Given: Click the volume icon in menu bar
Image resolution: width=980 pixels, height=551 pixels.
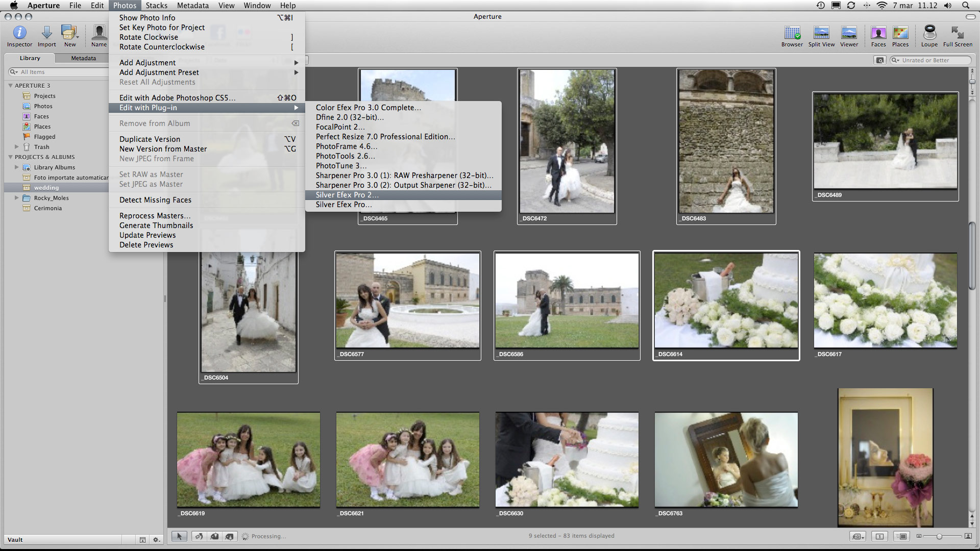Looking at the screenshot, I should pos(947,6).
